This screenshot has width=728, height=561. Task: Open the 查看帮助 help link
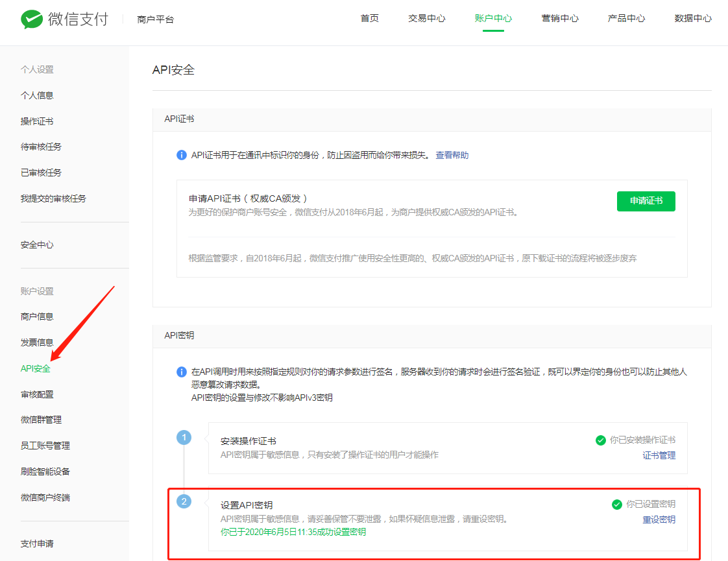point(452,155)
